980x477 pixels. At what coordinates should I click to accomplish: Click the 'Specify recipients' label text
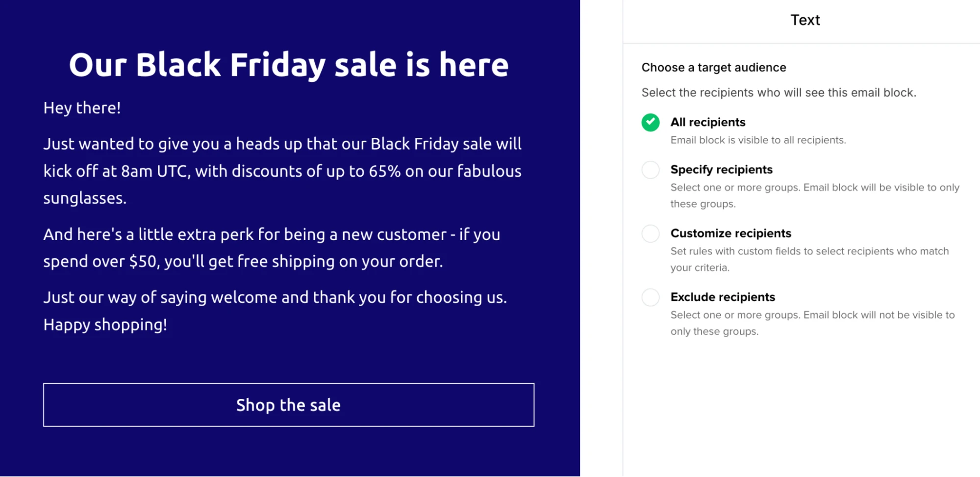(x=721, y=170)
